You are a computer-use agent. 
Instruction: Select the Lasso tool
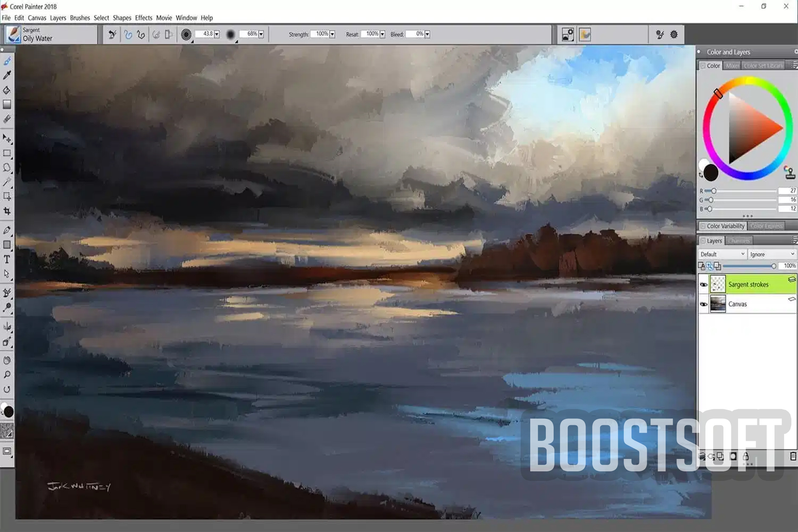click(x=7, y=167)
